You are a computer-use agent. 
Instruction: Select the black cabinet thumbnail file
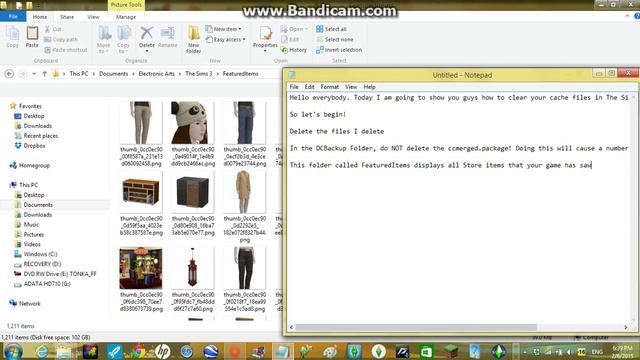193,203
